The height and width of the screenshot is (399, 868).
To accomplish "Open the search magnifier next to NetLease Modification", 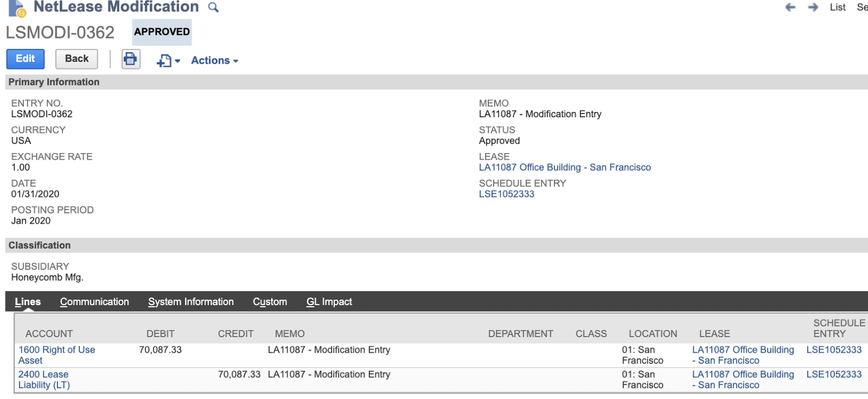I will pyautogui.click(x=213, y=7).
